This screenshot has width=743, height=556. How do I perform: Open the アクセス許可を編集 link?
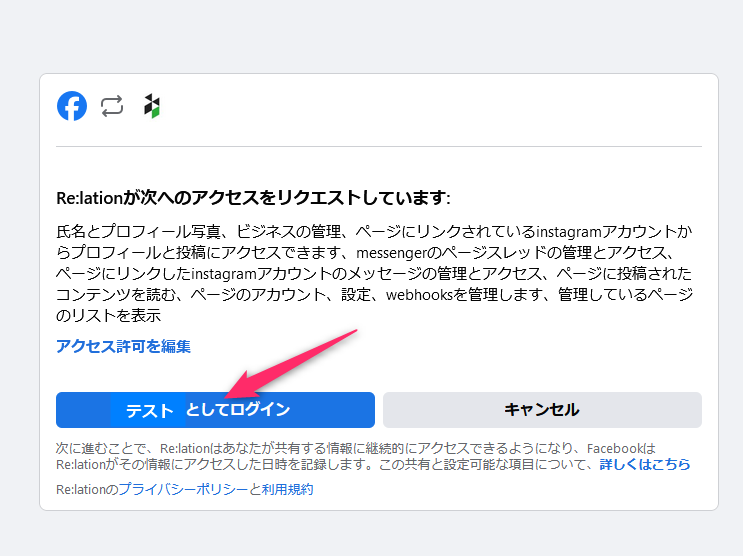click(123, 346)
